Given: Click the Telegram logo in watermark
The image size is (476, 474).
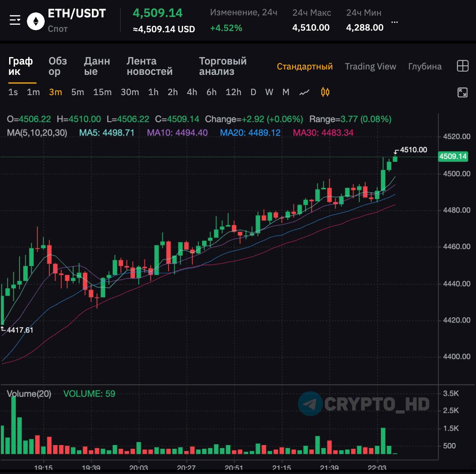Looking at the screenshot, I should tap(310, 404).
